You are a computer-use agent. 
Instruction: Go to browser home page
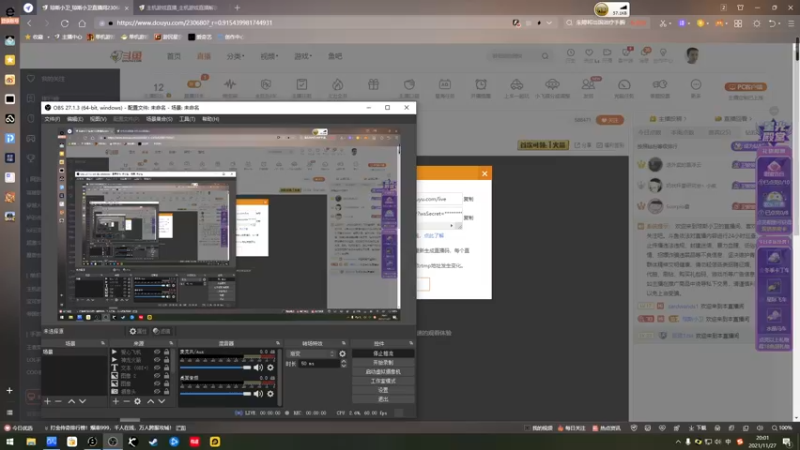pyautogui.click(x=82, y=23)
